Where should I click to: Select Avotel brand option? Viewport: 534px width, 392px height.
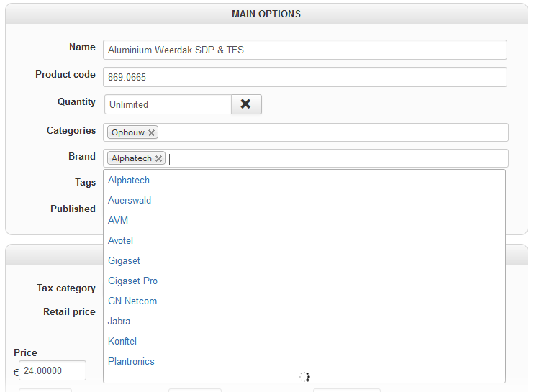point(120,241)
